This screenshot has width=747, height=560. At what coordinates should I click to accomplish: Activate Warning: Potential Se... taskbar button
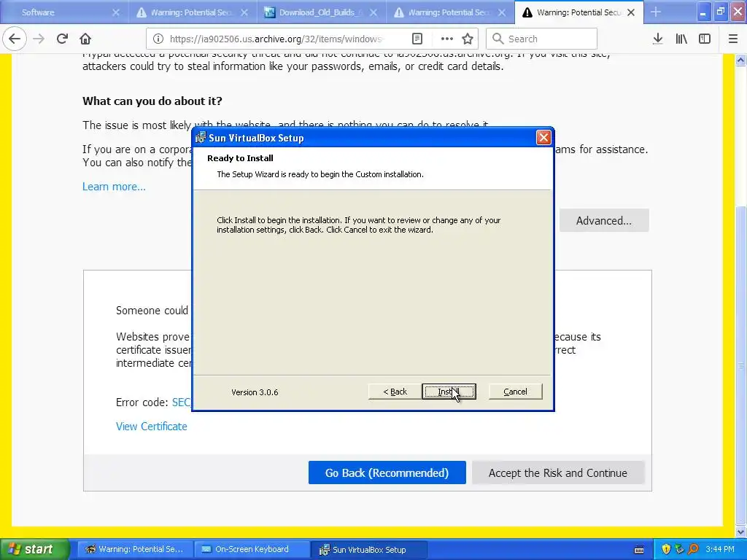tap(135, 549)
